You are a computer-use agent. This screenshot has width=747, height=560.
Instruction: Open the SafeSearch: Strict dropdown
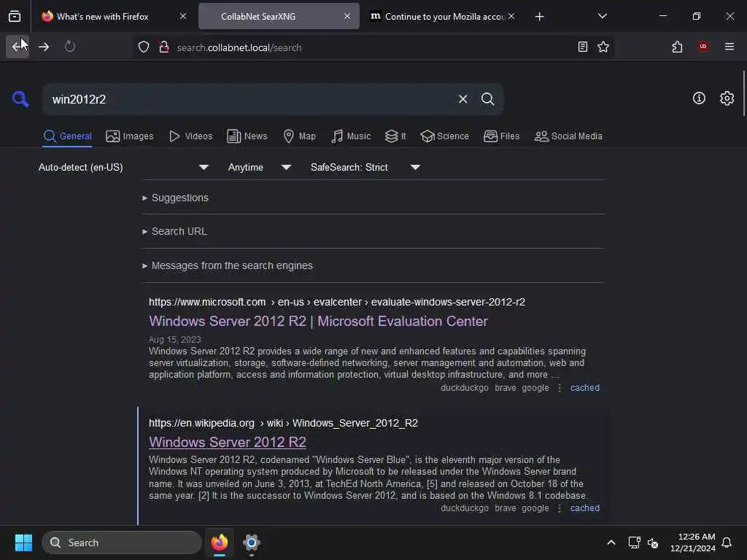[x=365, y=167]
